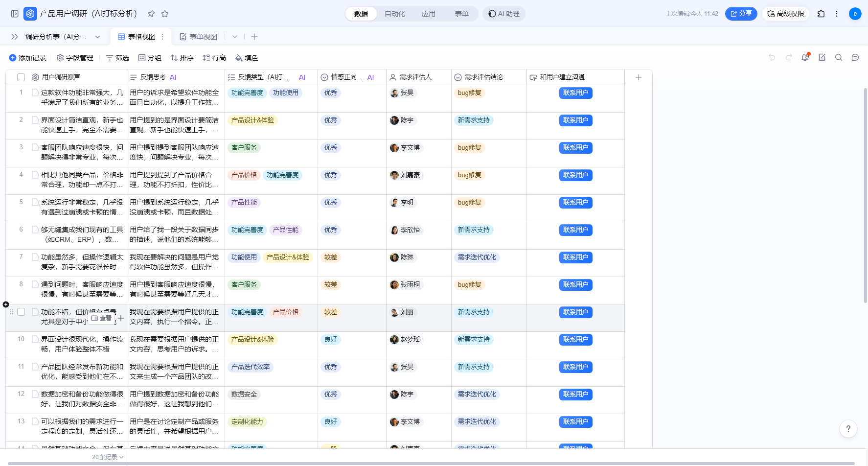Click the pin icon next to the title
Screen dimensions: 868x466
151,14
